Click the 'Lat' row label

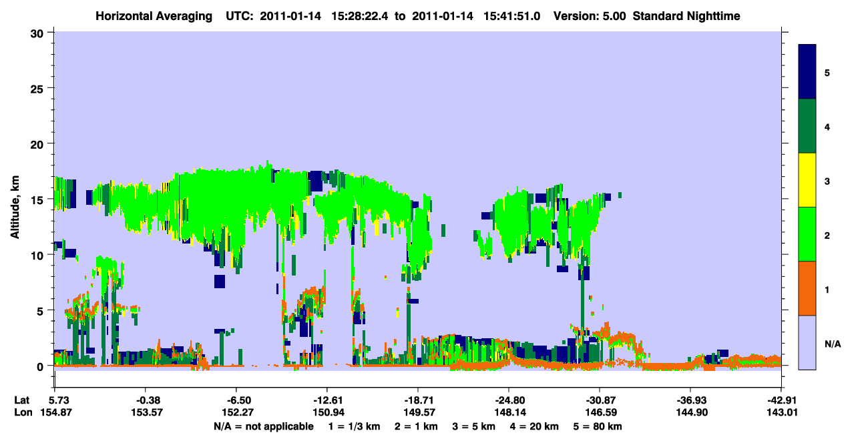click(21, 400)
